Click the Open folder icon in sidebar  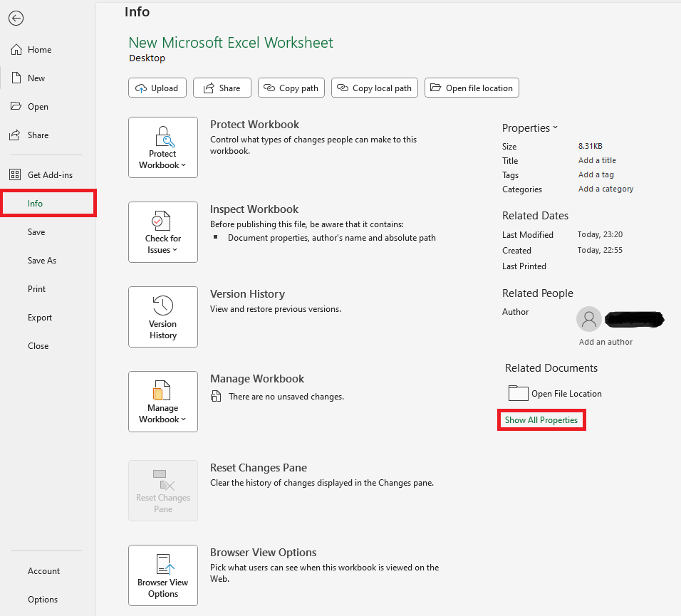pyautogui.click(x=16, y=106)
